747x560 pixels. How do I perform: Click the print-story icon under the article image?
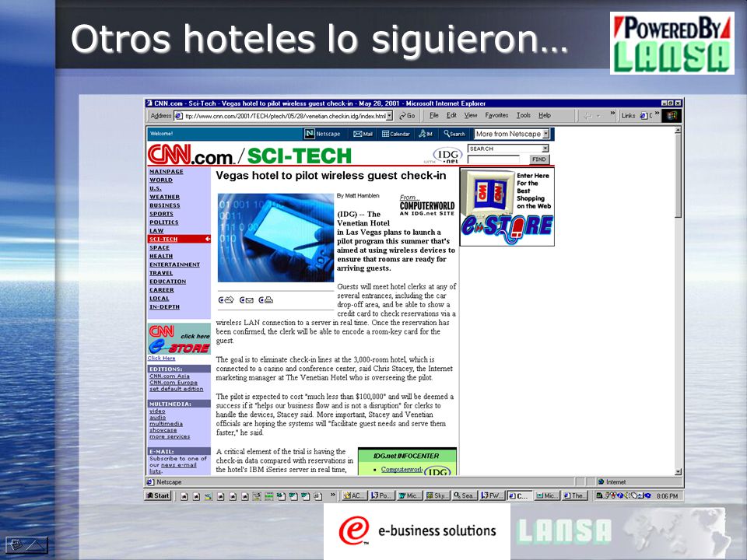[266, 300]
